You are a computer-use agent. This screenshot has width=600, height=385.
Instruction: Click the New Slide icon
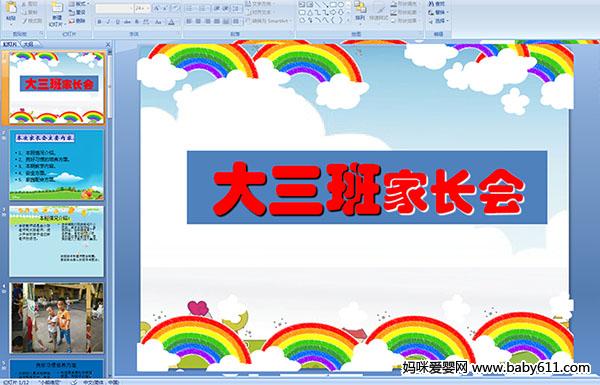click(57, 13)
